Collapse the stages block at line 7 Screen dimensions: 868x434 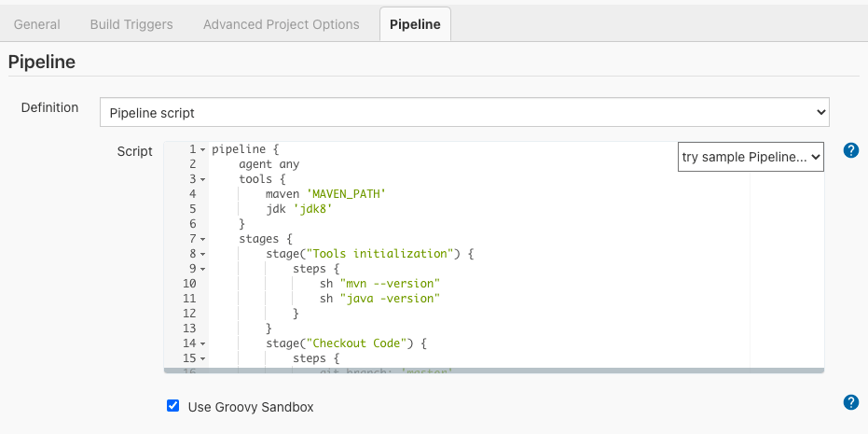pyautogui.click(x=203, y=239)
